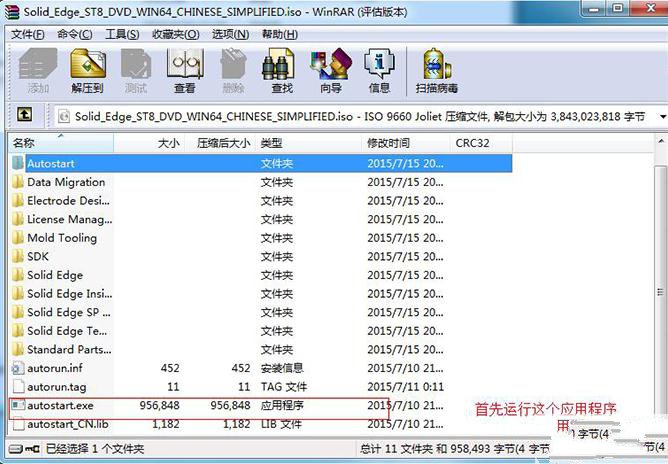Open the Info (信息) toolbar icon

(379, 64)
